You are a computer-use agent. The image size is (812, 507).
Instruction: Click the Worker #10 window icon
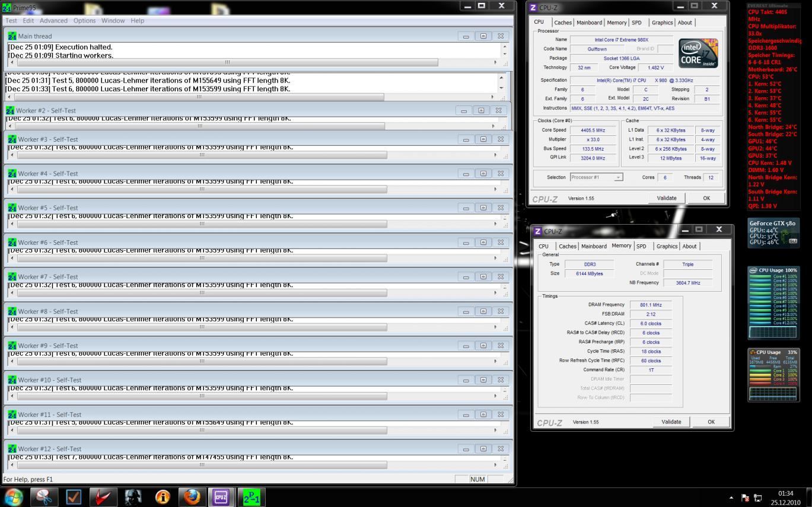pos(12,380)
